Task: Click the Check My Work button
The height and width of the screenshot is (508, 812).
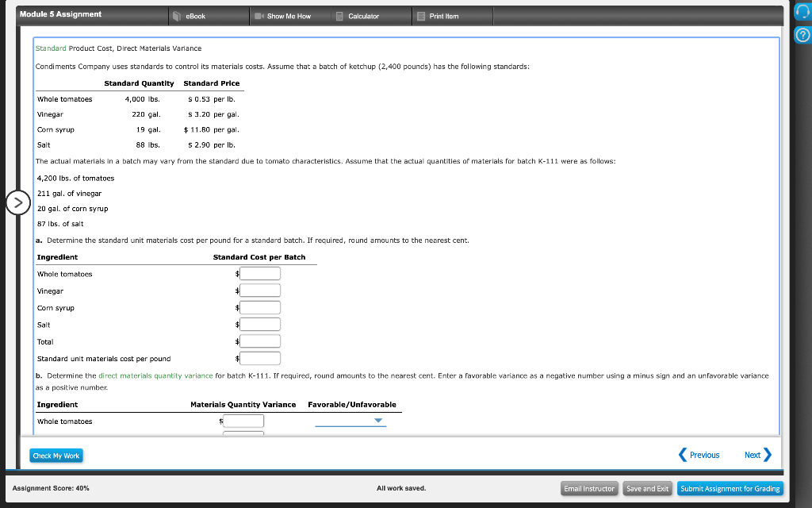Action: [x=56, y=456]
